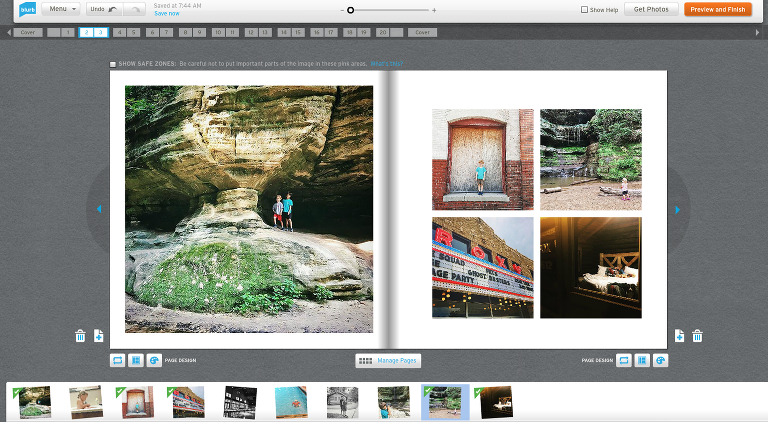Image resolution: width=768 pixels, height=422 pixels.
Task: Jump to page 20 in page strip
Action: tap(382, 32)
